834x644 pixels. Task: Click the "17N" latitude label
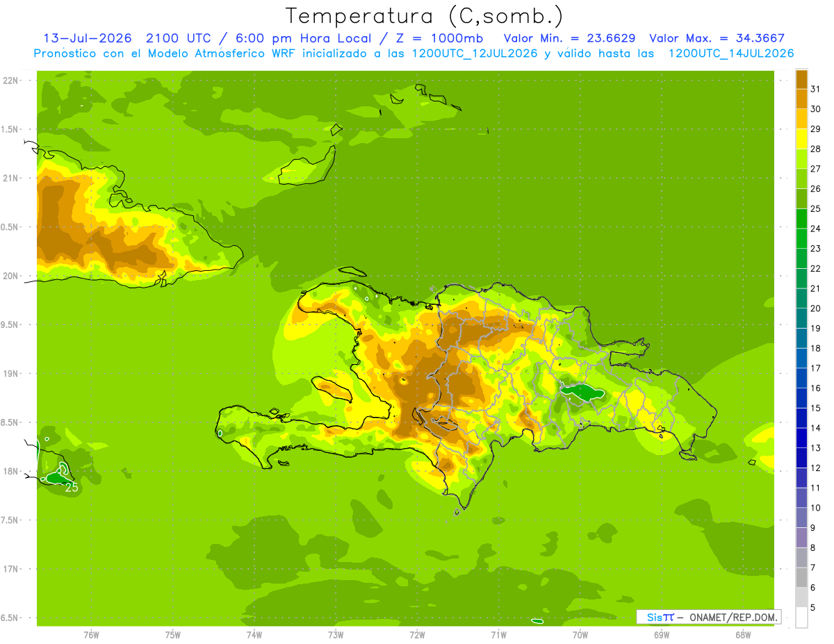(x=10, y=569)
